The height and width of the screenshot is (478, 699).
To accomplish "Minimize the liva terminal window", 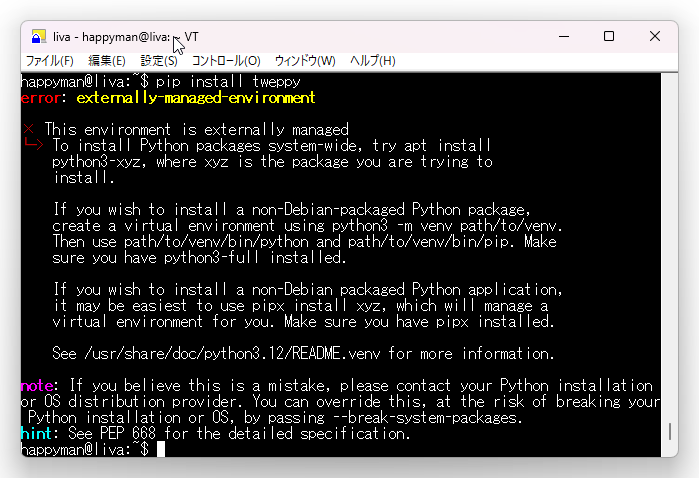I will coord(564,37).
